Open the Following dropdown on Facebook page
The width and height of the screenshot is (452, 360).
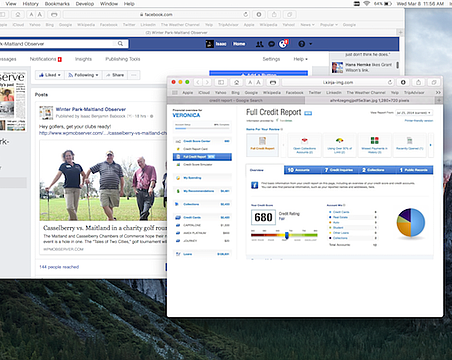click(x=83, y=75)
